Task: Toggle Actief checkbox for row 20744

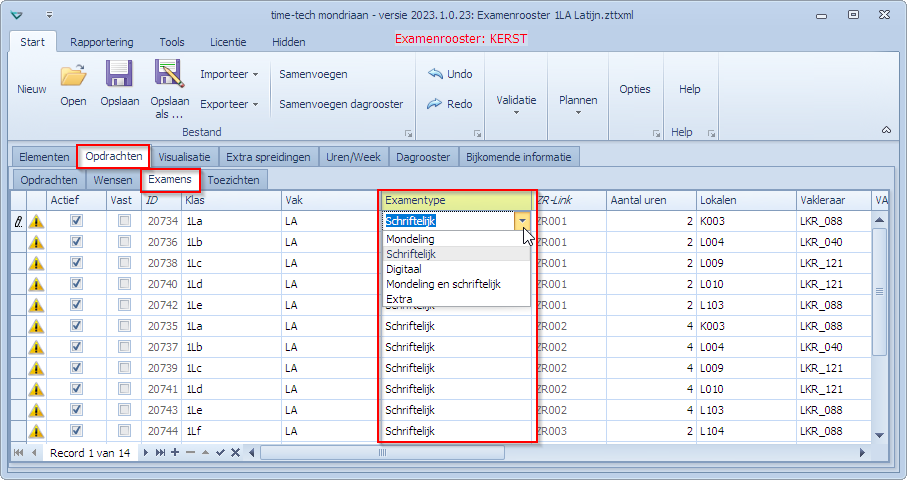Action: (x=76, y=431)
